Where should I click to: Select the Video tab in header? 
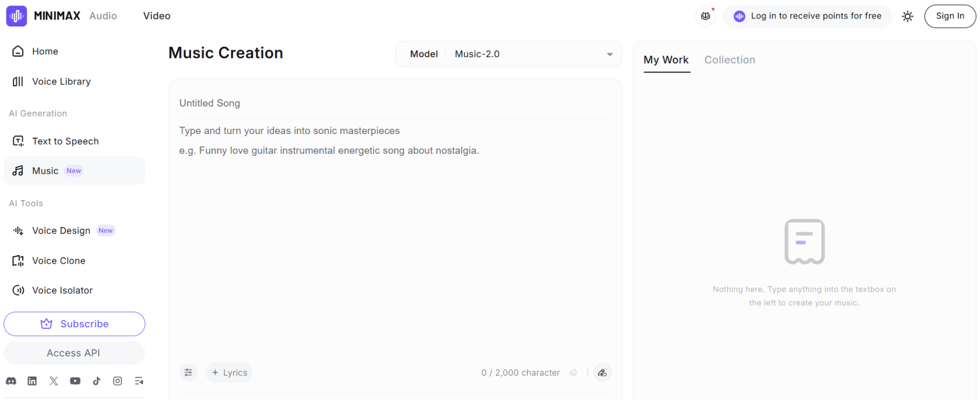(157, 16)
